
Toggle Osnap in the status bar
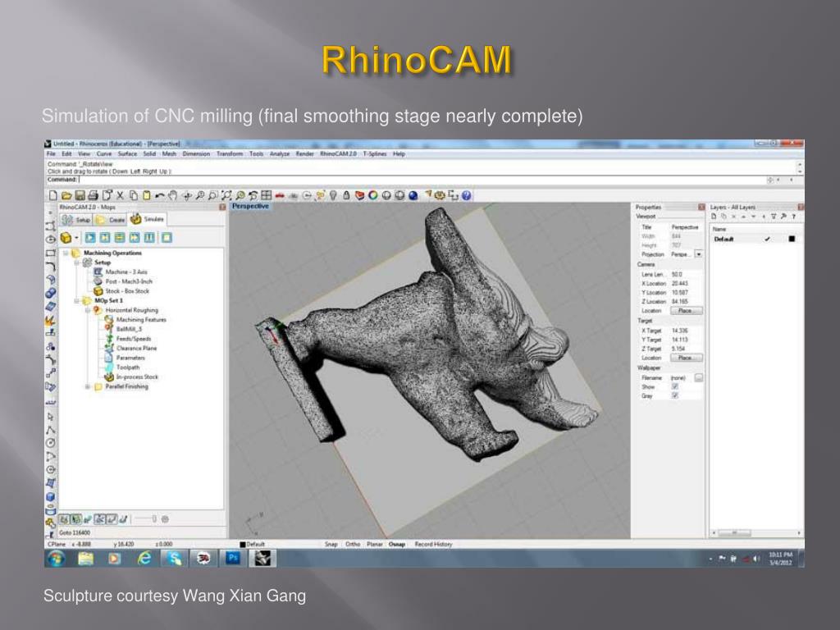click(397, 545)
